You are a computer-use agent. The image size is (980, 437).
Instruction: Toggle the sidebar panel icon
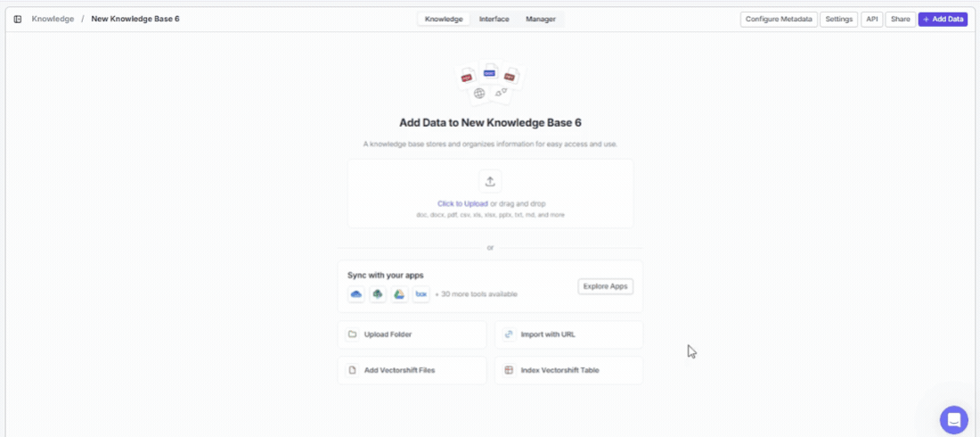18,20
